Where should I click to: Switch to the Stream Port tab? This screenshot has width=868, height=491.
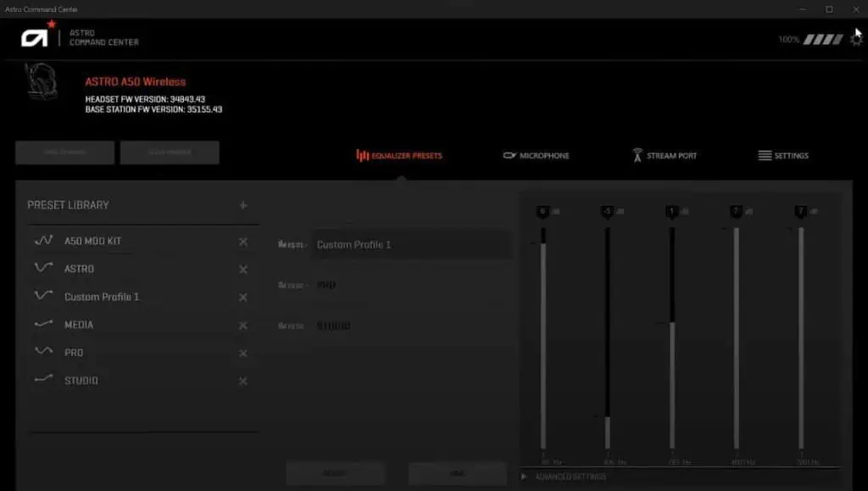(667, 155)
